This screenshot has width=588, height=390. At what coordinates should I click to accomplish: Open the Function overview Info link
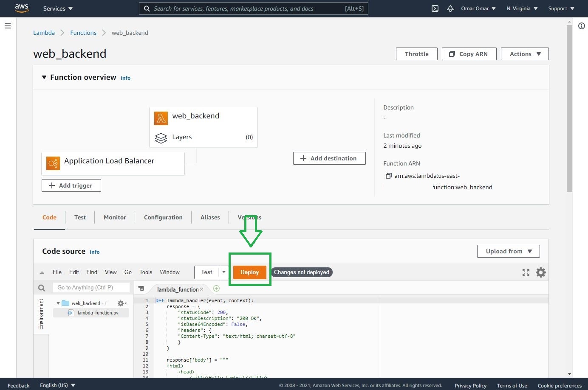125,78
